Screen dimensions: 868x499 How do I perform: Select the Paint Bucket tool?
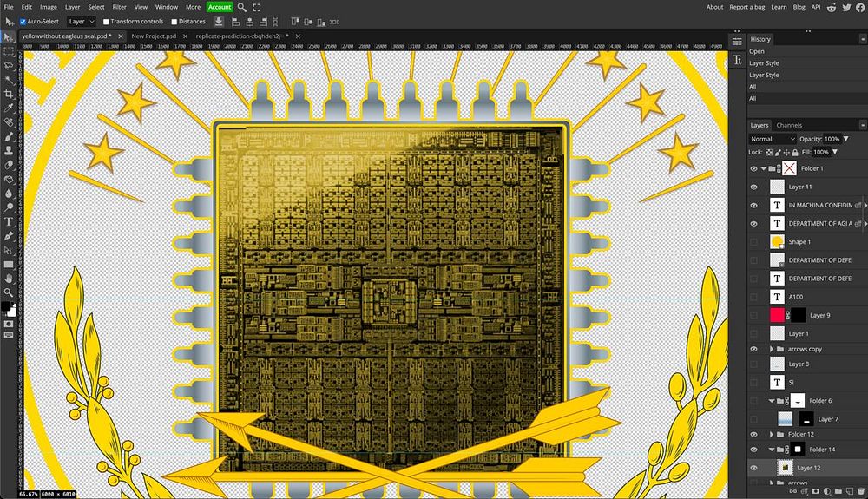click(9, 180)
